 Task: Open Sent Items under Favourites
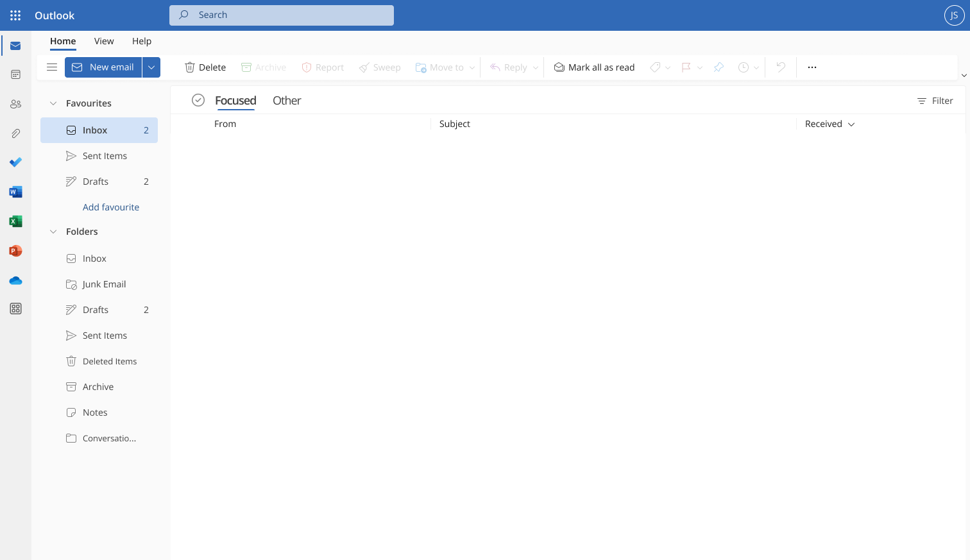point(99,156)
